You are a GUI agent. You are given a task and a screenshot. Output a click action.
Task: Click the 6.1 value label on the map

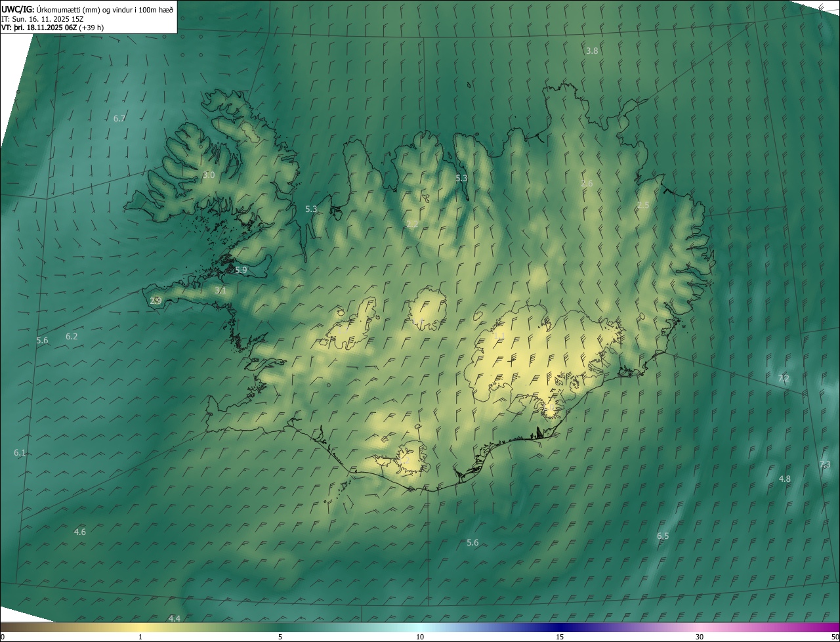(x=20, y=453)
